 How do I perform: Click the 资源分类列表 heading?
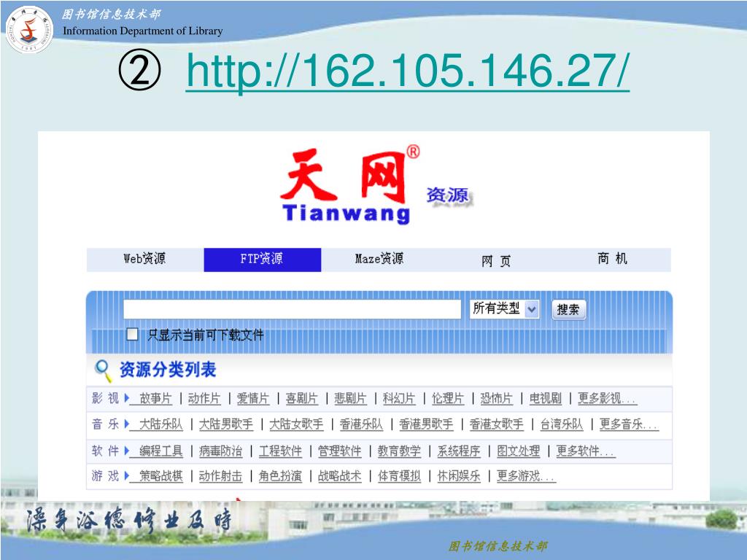(x=168, y=370)
